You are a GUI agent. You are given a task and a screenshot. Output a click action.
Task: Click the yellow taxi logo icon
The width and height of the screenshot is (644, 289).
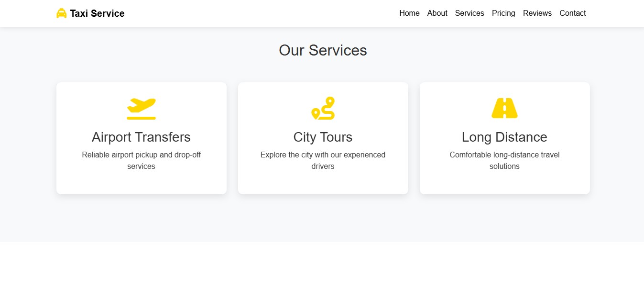tap(61, 13)
